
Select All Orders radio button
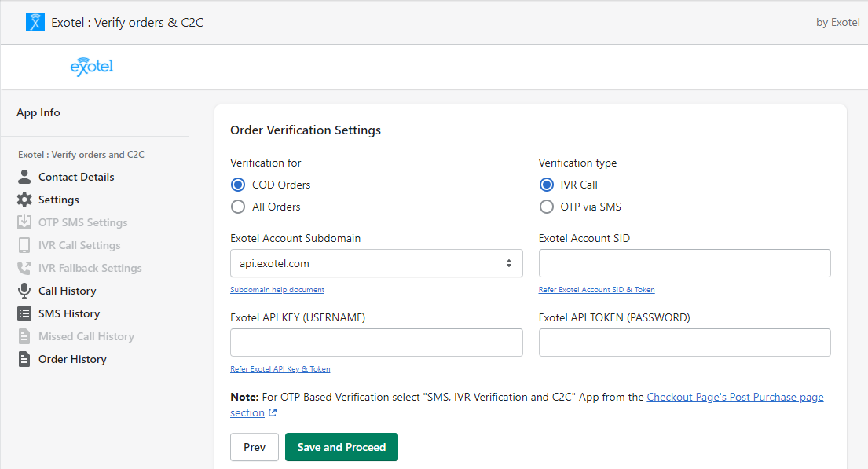point(238,207)
